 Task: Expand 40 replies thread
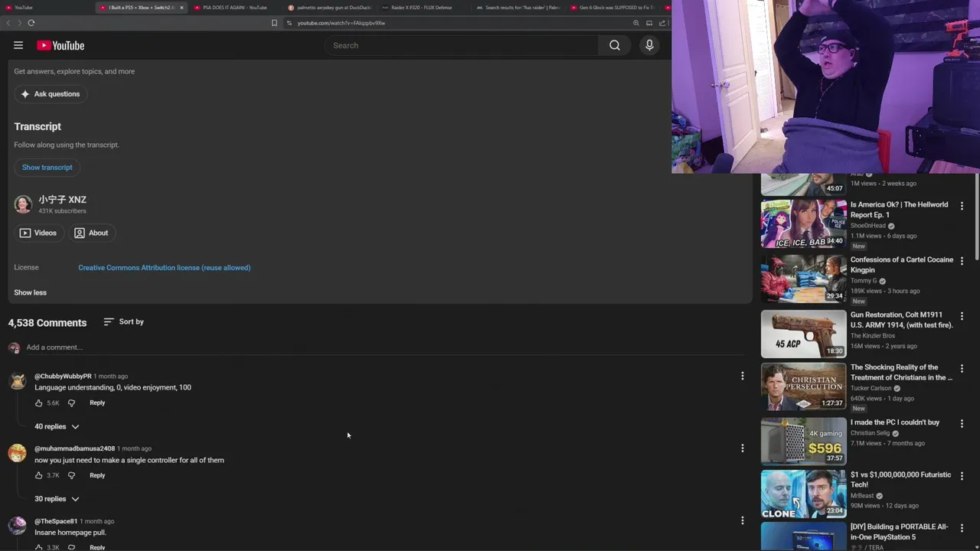click(57, 426)
